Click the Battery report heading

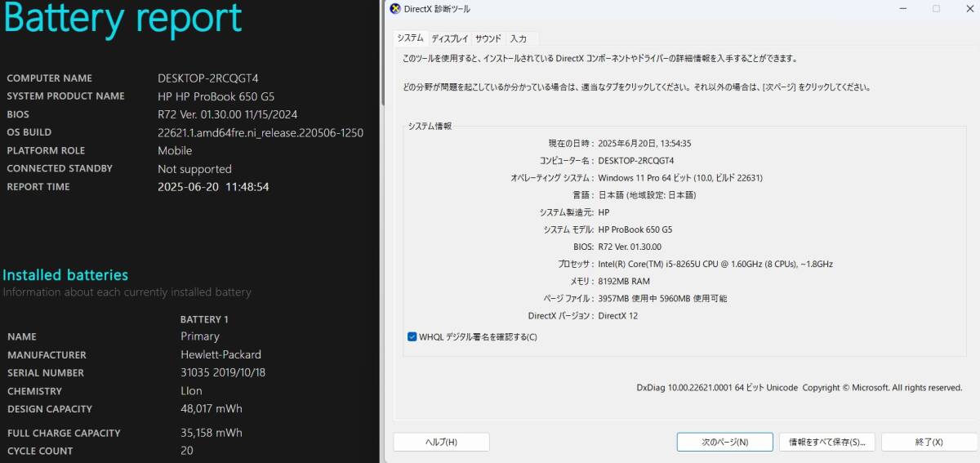click(x=124, y=17)
